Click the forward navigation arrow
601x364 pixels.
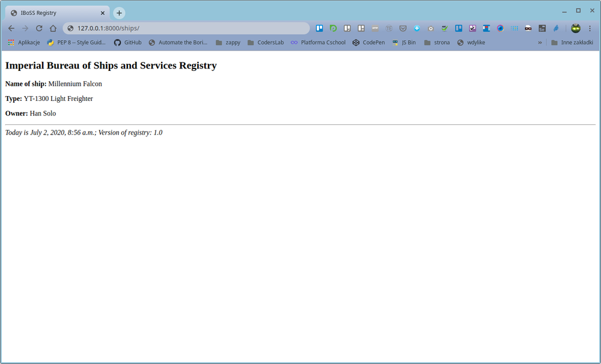[x=25, y=28]
